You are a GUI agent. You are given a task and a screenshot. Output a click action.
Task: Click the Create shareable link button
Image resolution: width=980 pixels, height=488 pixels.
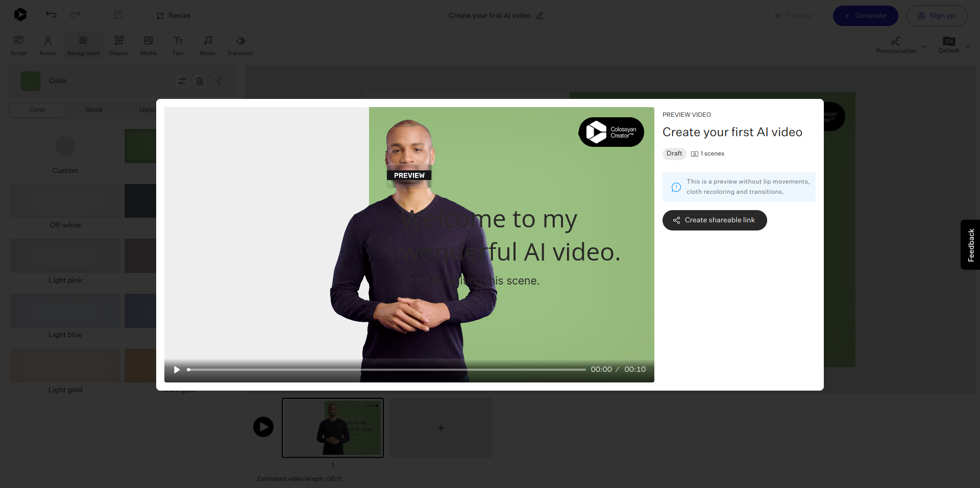coord(714,220)
